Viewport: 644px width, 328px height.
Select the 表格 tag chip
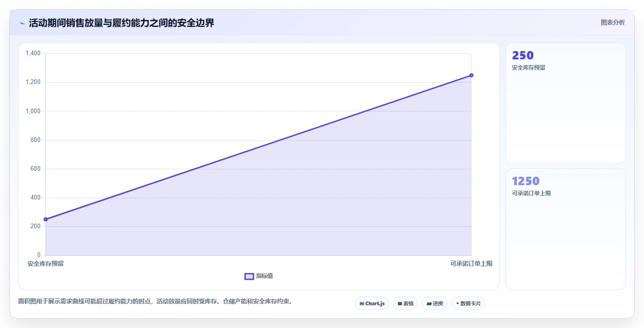(x=405, y=303)
